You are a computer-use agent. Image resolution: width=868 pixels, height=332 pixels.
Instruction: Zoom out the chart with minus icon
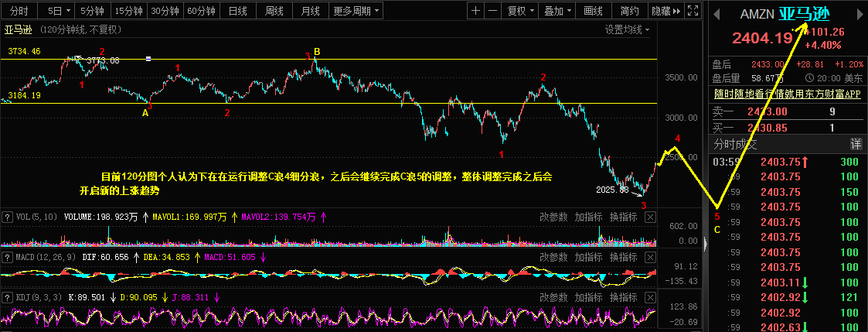point(493,10)
